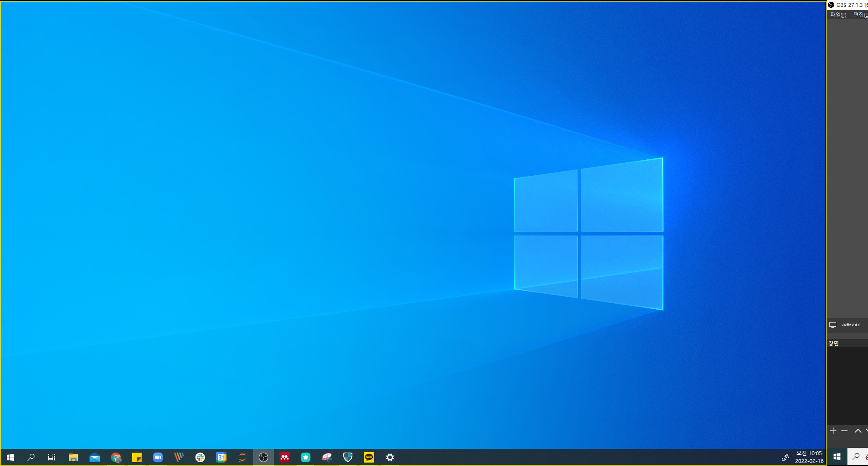Image resolution: width=868 pixels, height=466 pixels.
Task: Open the teal star app icon
Action: pyautogui.click(x=306, y=457)
